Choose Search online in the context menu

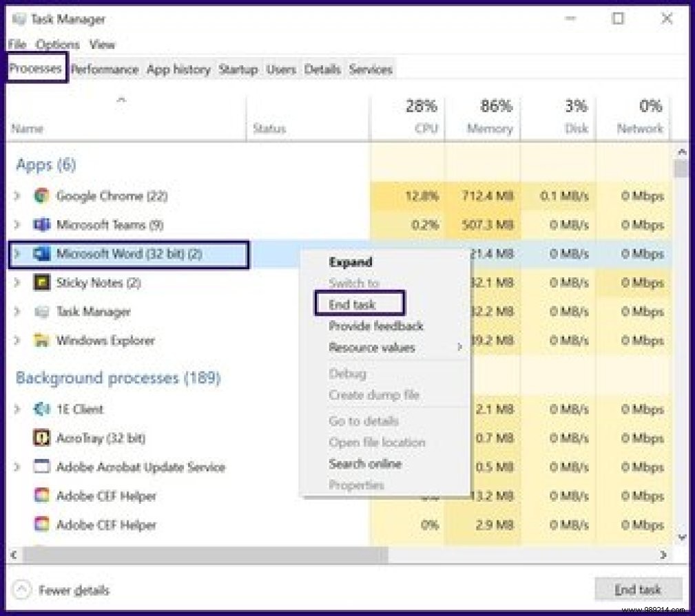pyautogui.click(x=365, y=464)
